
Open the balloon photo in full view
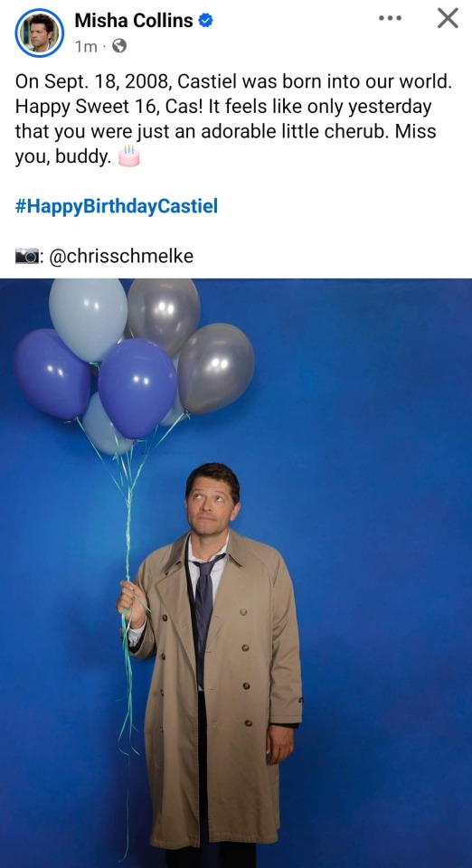click(x=236, y=573)
